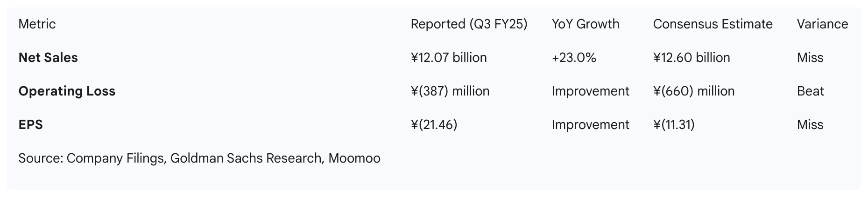Viewport: 868px width, 198px height.
Task: Click the ¥(11.31) consensus EPS value
Action: coord(673,125)
